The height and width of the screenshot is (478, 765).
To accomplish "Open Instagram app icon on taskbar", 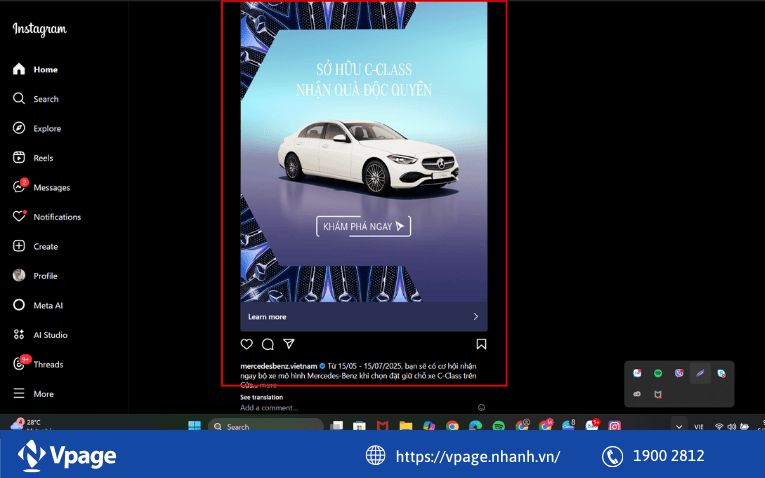I will point(615,426).
